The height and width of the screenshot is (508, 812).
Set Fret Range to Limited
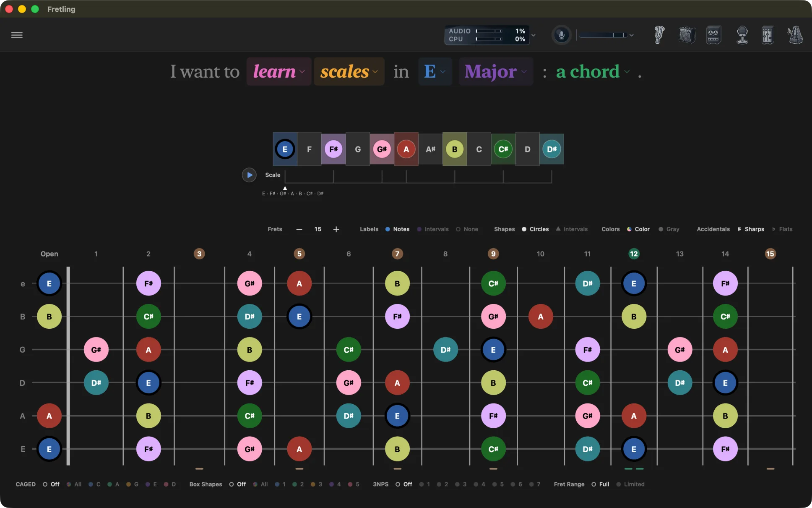point(630,484)
